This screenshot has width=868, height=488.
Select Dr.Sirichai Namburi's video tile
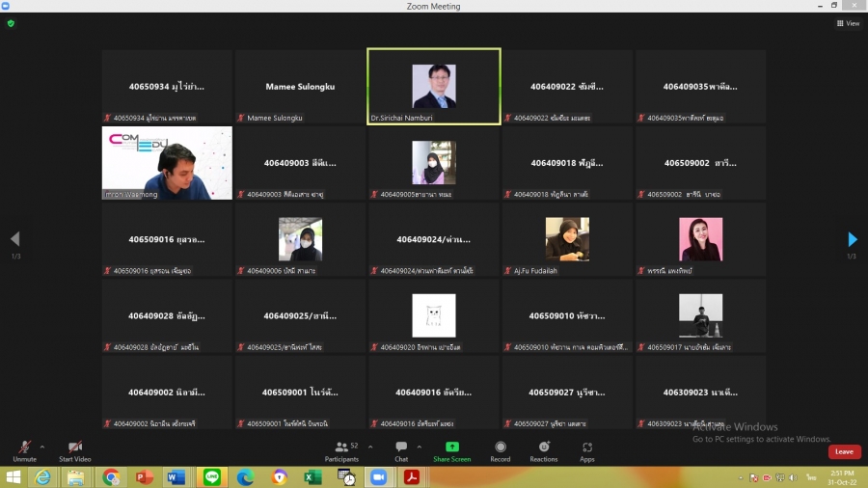[434, 87]
